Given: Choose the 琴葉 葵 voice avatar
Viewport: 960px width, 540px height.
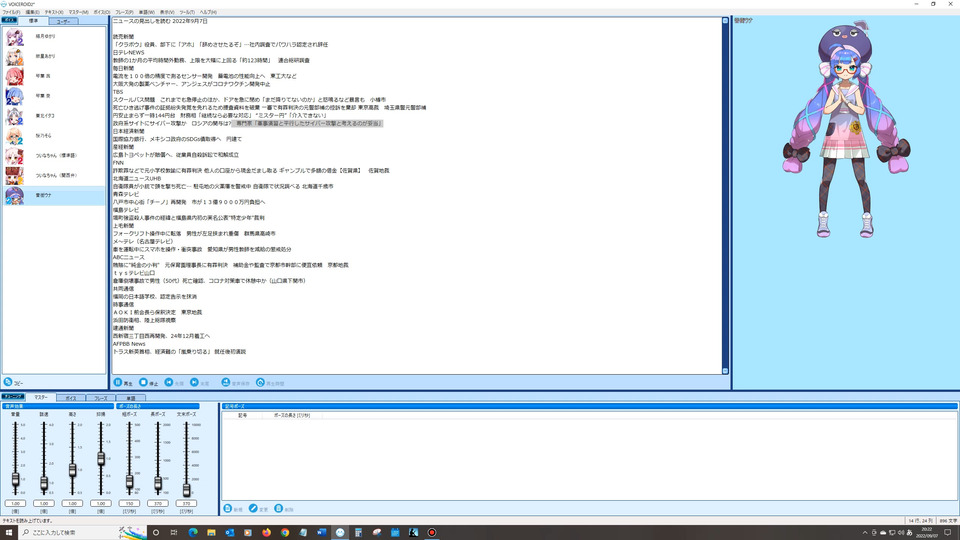Looking at the screenshot, I should [x=15, y=96].
